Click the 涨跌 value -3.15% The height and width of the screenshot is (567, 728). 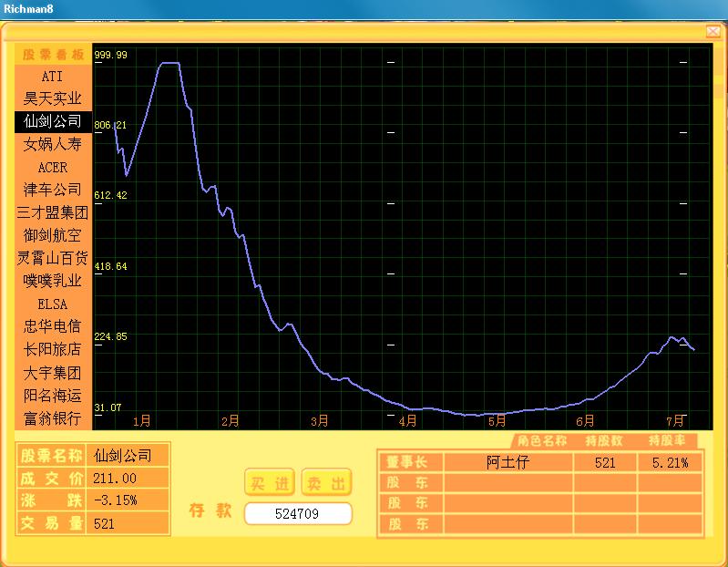click(115, 500)
